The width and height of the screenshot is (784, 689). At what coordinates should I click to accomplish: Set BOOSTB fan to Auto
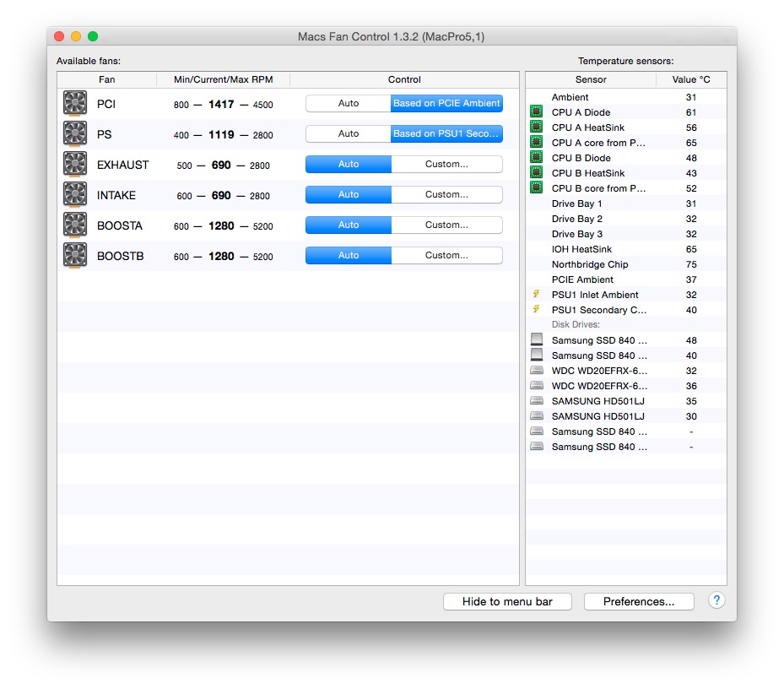coord(348,255)
